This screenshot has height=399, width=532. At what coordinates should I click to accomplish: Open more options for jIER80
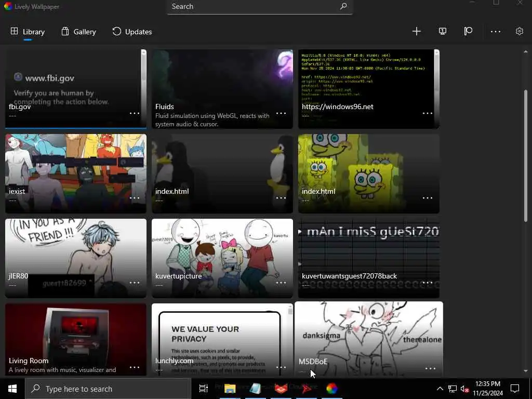[135, 283]
